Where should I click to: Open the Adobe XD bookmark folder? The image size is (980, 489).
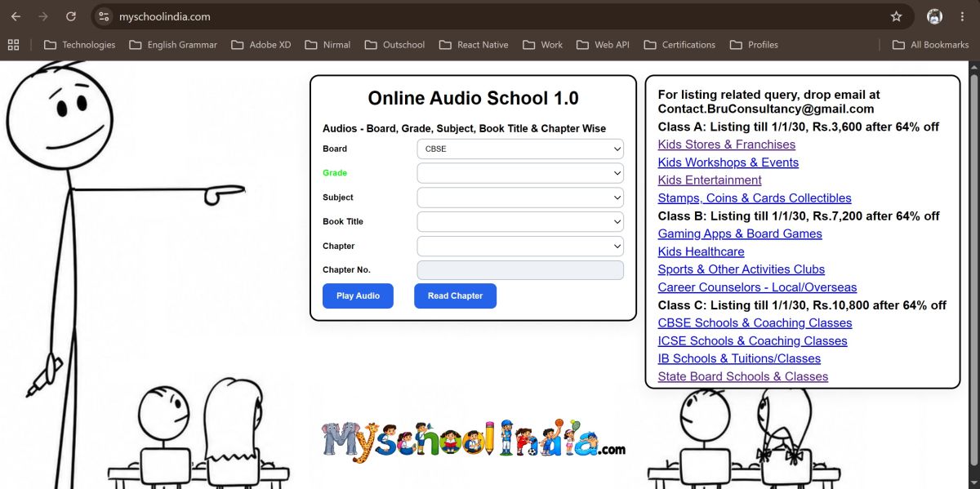coord(261,45)
